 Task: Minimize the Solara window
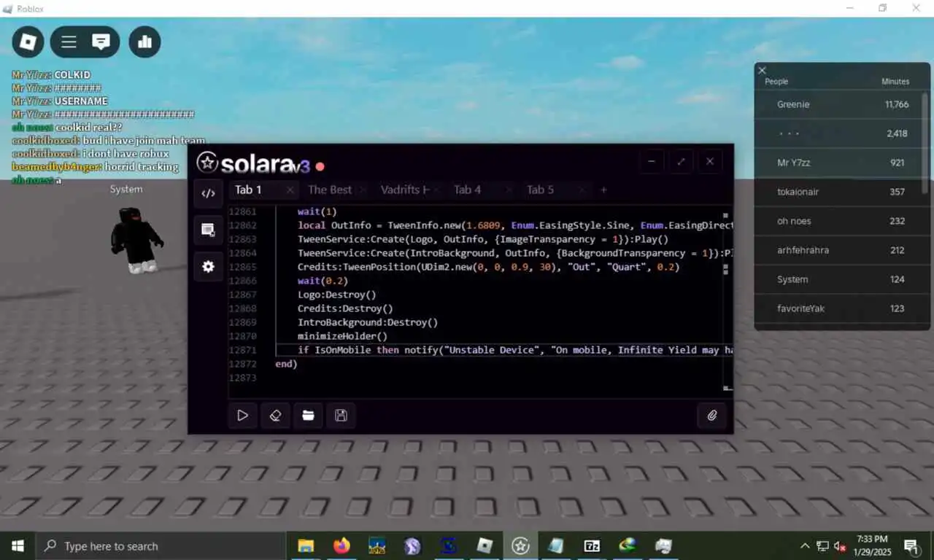652,161
